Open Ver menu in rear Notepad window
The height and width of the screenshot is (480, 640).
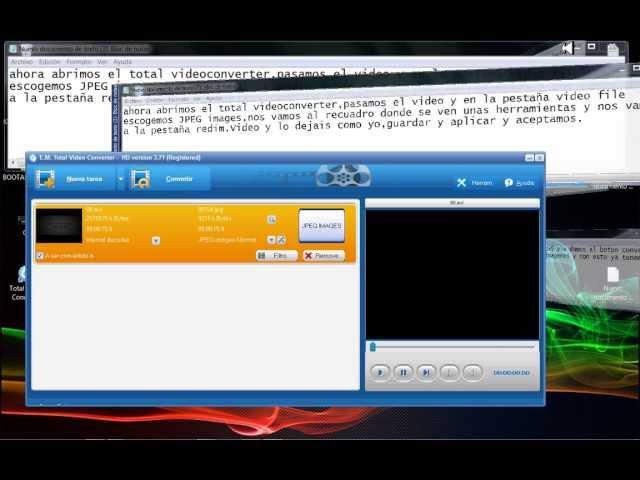[x=102, y=62]
